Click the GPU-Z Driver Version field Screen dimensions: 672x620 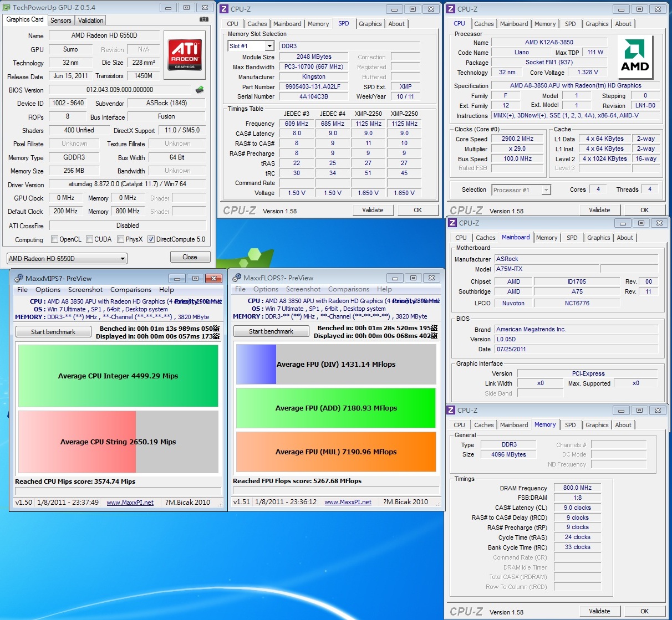tap(128, 184)
